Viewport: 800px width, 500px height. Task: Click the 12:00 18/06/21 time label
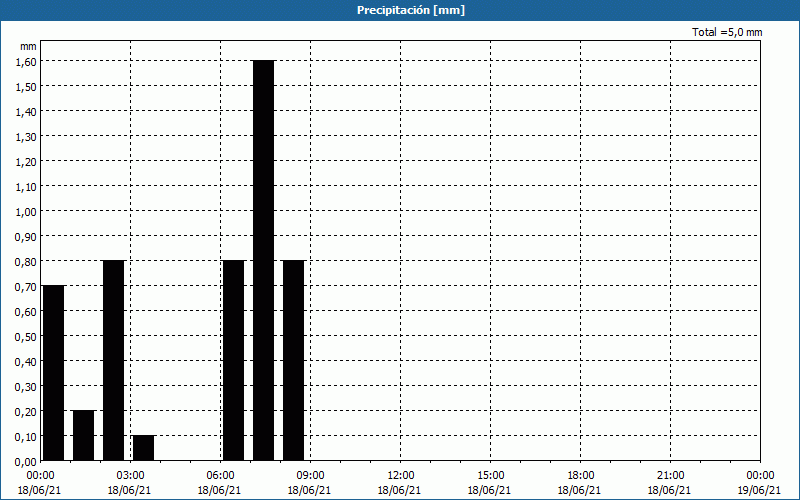tap(400, 483)
